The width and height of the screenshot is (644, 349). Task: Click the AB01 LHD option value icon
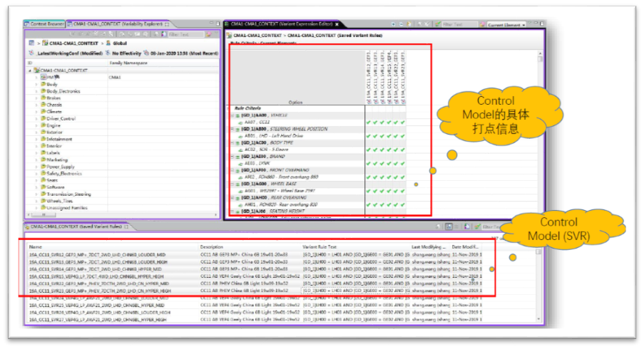tap(240, 135)
